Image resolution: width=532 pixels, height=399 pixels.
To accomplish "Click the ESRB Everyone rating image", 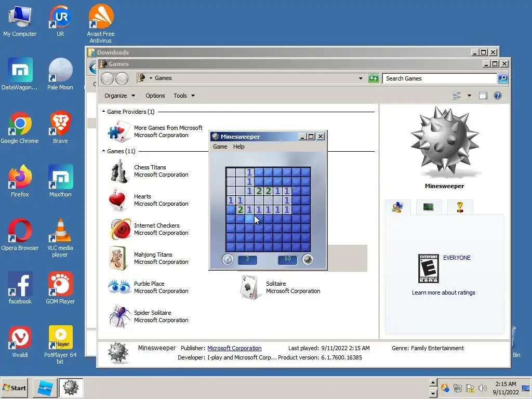I will click(429, 269).
